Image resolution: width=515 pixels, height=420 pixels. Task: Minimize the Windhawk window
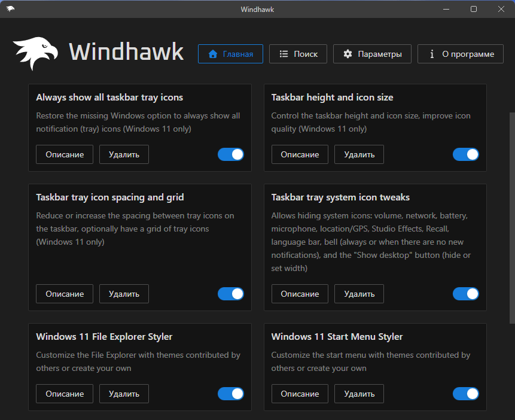pos(446,9)
